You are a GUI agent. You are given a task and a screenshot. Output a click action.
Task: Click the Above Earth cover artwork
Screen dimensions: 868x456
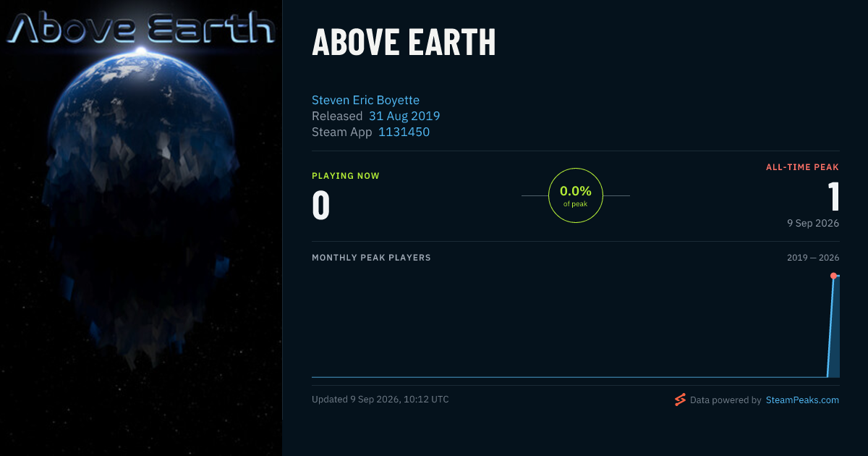tap(141, 228)
